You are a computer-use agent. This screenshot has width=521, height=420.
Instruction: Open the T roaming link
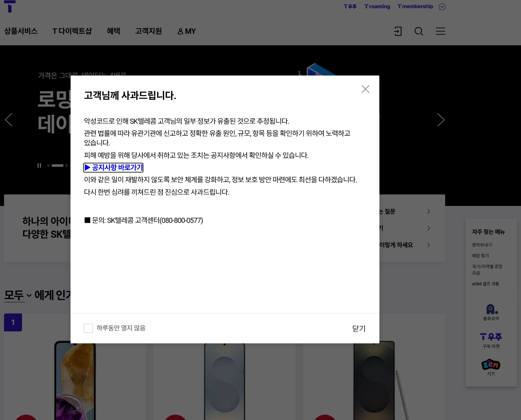[x=377, y=6]
